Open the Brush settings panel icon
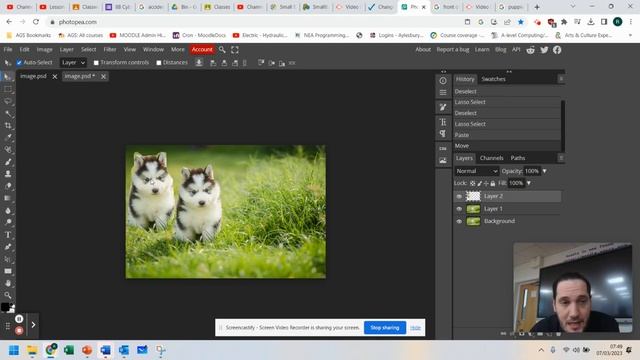This screenshot has width=640, height=360. (443, 107)
